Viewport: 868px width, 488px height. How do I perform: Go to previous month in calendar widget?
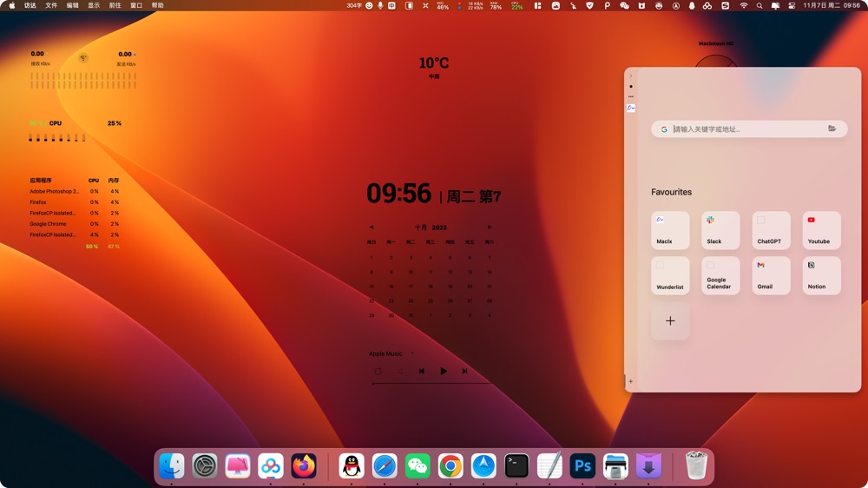pyautogui.click(x=372, y=228)
